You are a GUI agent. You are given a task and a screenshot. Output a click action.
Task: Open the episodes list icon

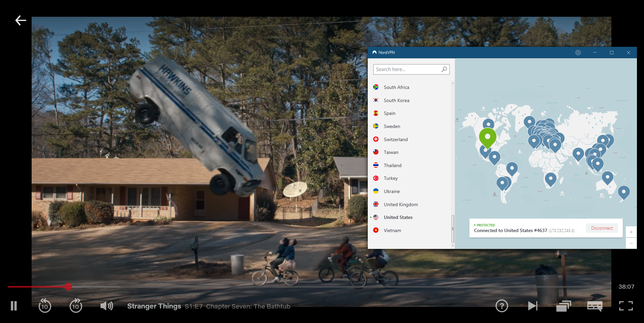tap(564, 306)
